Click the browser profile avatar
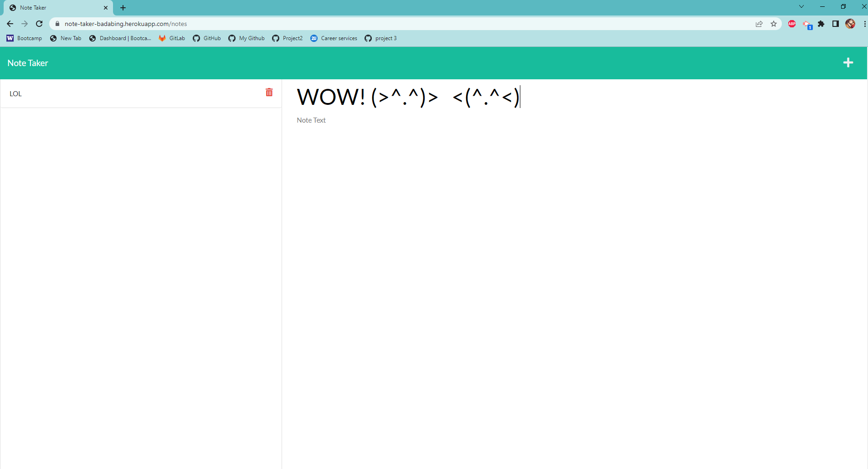 point(851,23)
